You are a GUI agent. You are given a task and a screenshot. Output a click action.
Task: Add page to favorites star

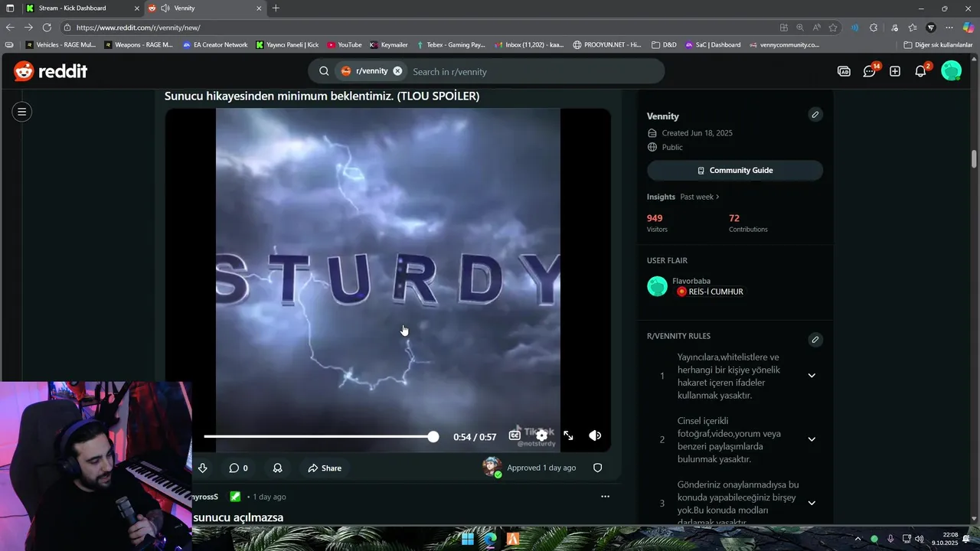pos(833,28)
